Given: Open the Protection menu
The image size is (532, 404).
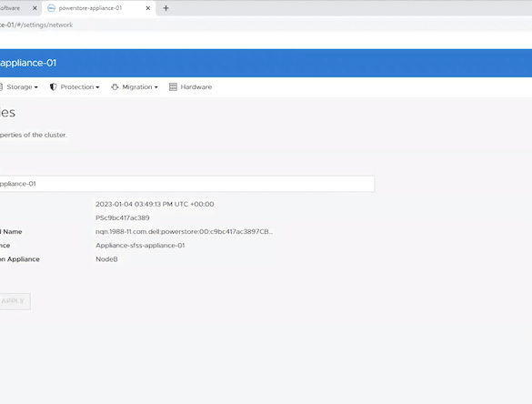Looking at the screenshot, I should click(75, 87).
